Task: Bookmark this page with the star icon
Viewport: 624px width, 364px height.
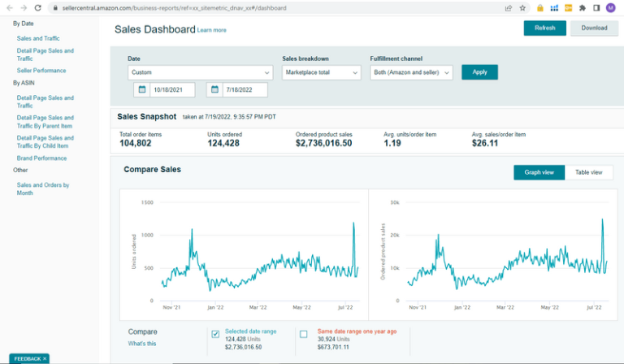Action: coord(522,7)
